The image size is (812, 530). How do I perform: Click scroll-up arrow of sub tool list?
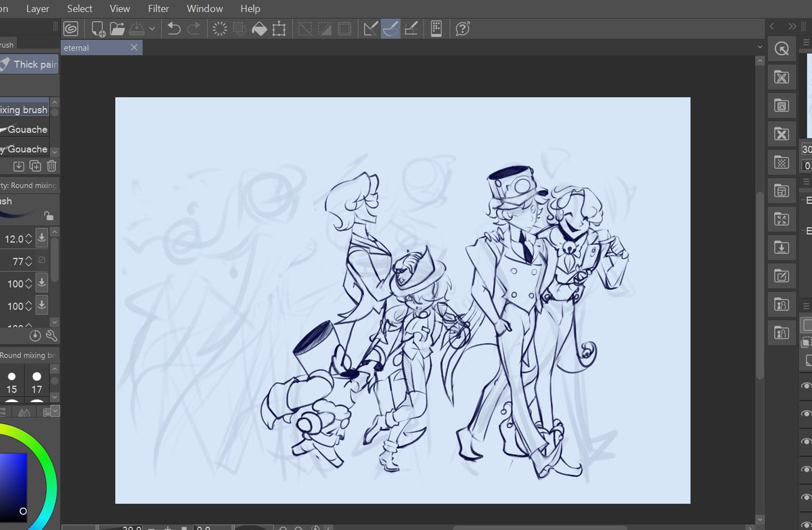55,102
